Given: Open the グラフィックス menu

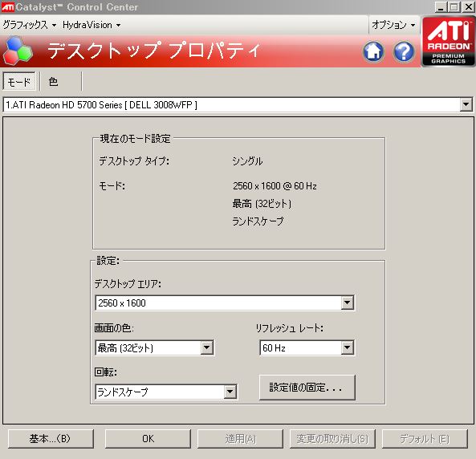Looking at the screenshot, I should [30, 25].
